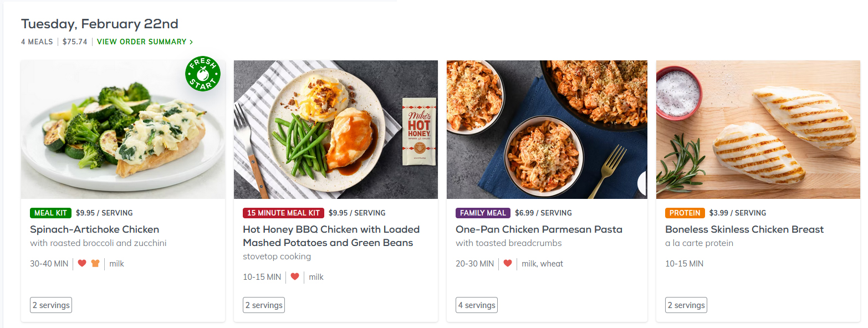This screenshot has height=328, width=868.
Task: Click the orange chef hat icon
Action: tap(95, 264)
